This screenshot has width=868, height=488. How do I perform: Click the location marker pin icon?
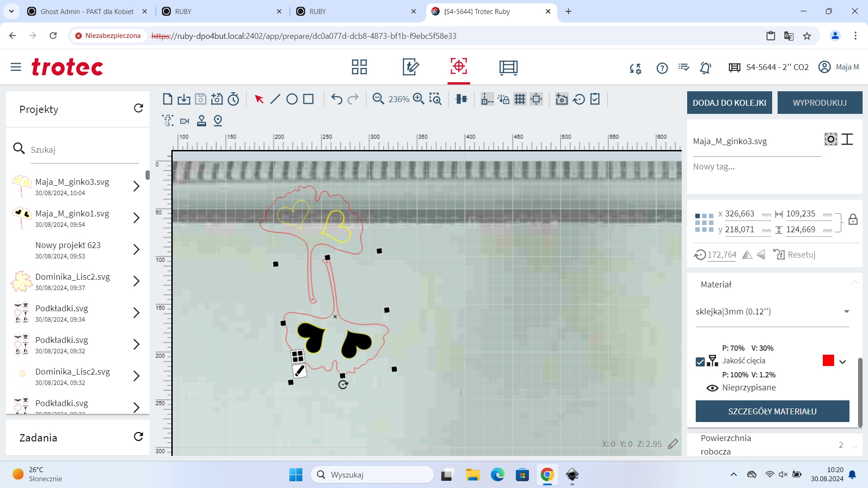218,121
